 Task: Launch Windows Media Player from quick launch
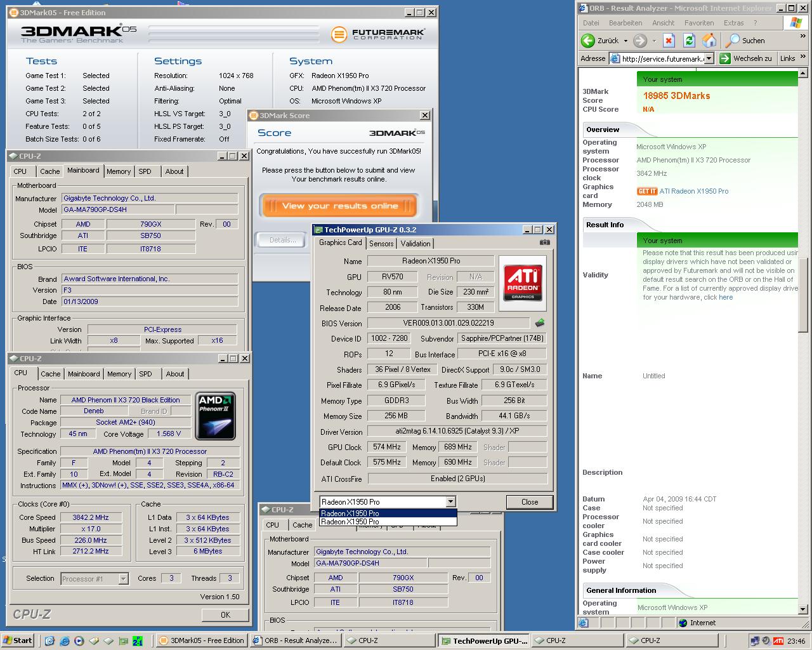tap(79, 640)
